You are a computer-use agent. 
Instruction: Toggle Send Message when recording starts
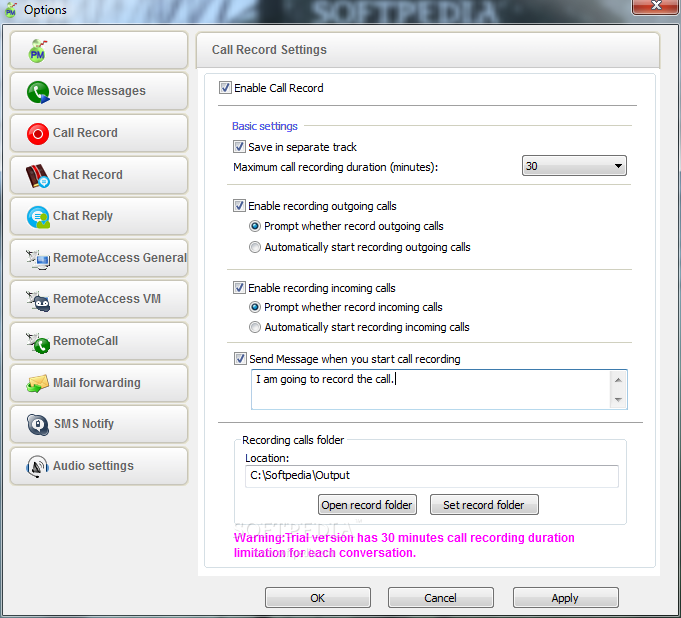(x=240, y=359)
